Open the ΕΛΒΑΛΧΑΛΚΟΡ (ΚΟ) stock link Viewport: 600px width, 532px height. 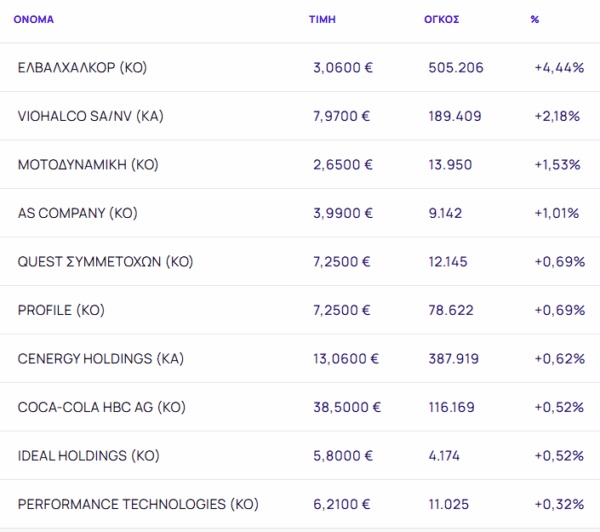tap(82, 67)
